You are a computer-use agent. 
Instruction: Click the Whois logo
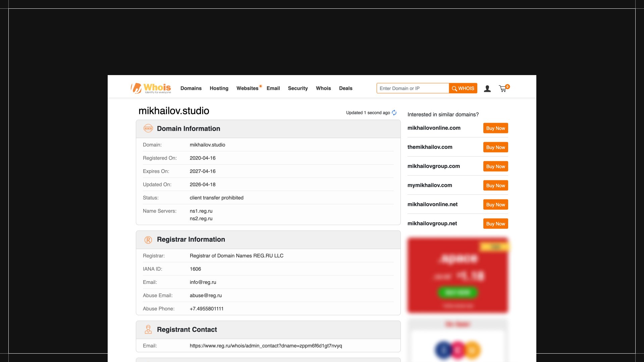tap(151, 88)
